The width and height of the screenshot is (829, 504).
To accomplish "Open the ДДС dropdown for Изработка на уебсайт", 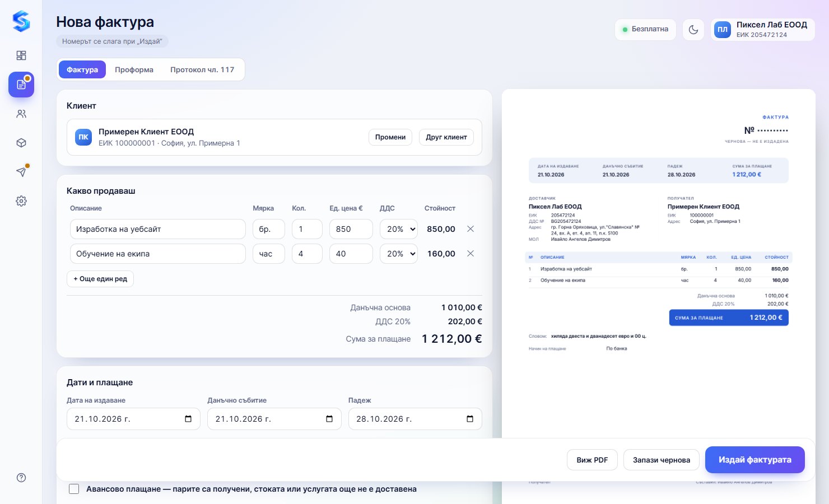I will point(399,229).
